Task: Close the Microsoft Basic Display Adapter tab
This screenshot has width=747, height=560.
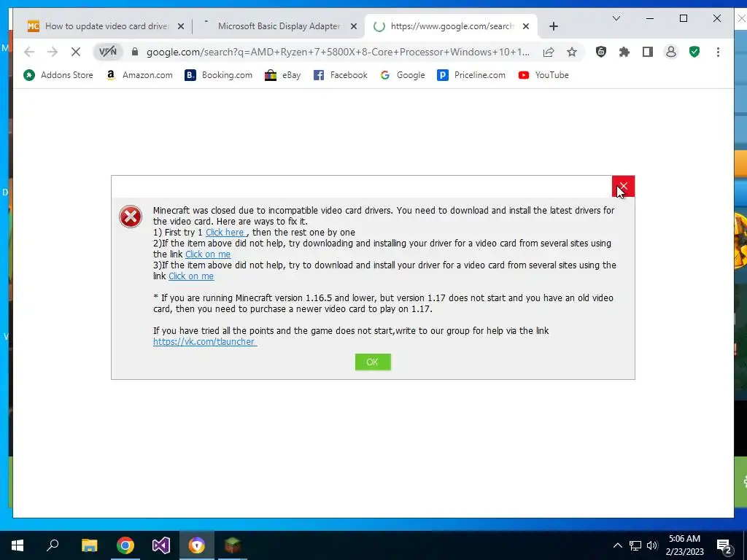Action: point(354,27)
